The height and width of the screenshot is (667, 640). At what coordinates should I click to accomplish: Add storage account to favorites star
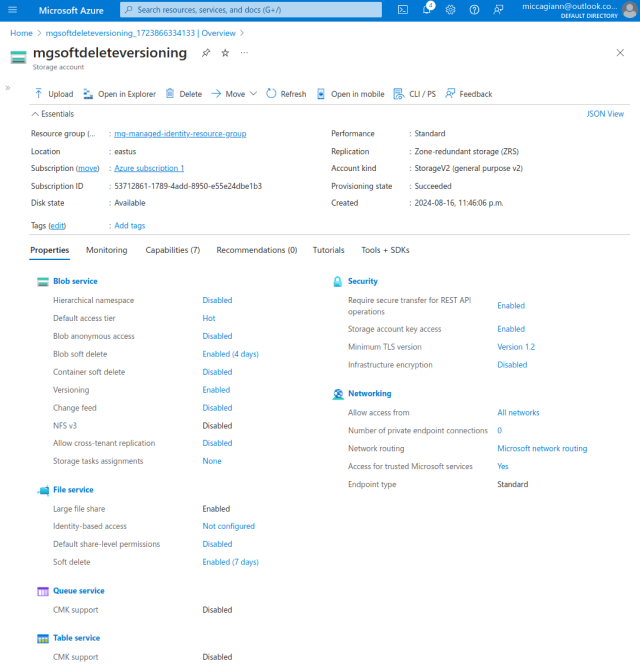pyautogui.click(x=225, y=53)
